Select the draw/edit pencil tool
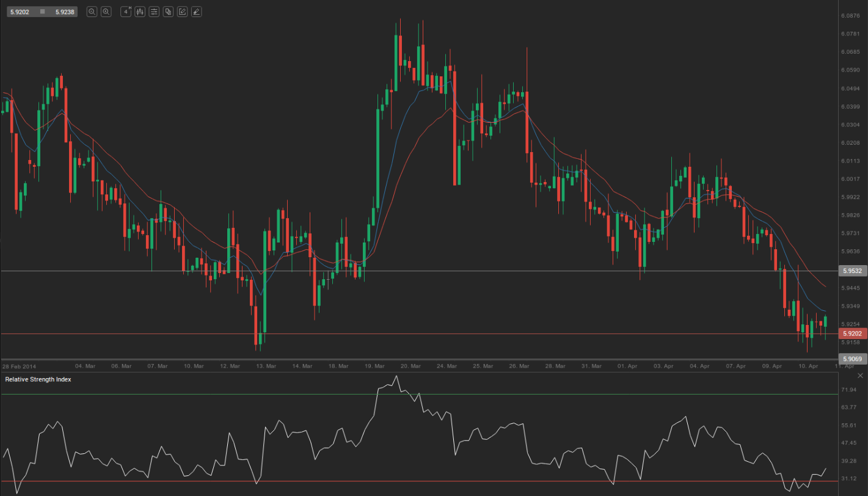 182,12
